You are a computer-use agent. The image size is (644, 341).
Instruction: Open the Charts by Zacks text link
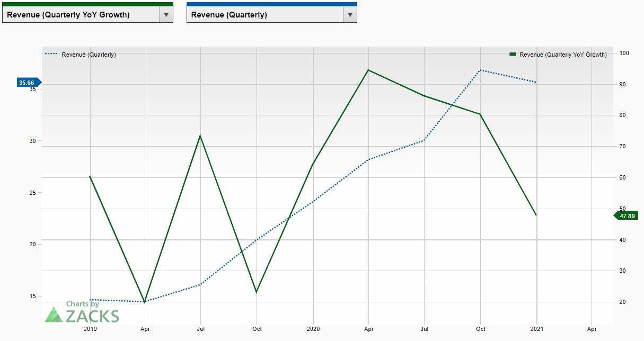tap(83, 304)
